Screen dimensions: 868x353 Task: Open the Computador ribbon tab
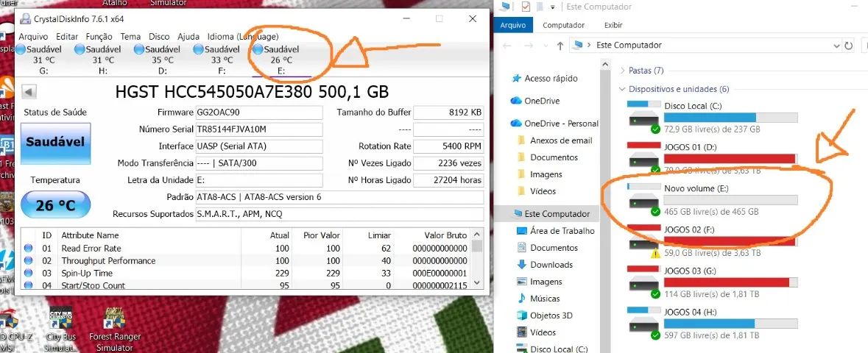tap(563, 25)
